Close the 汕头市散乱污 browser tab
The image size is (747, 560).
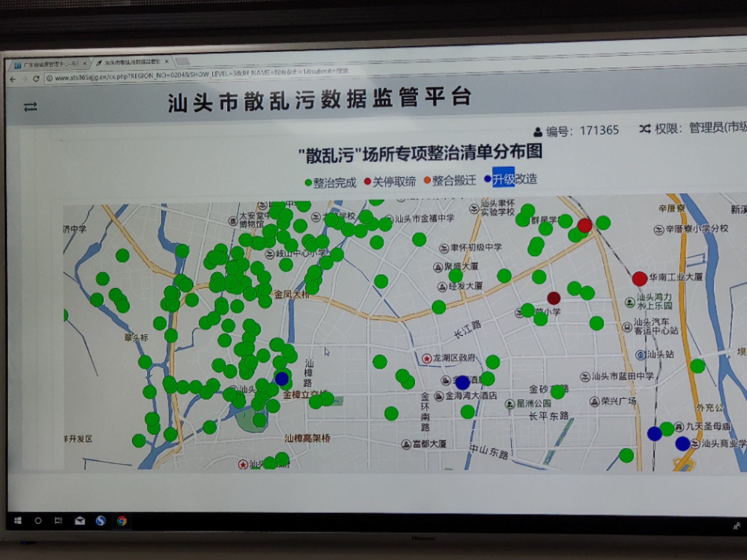(x=166, y=61)
